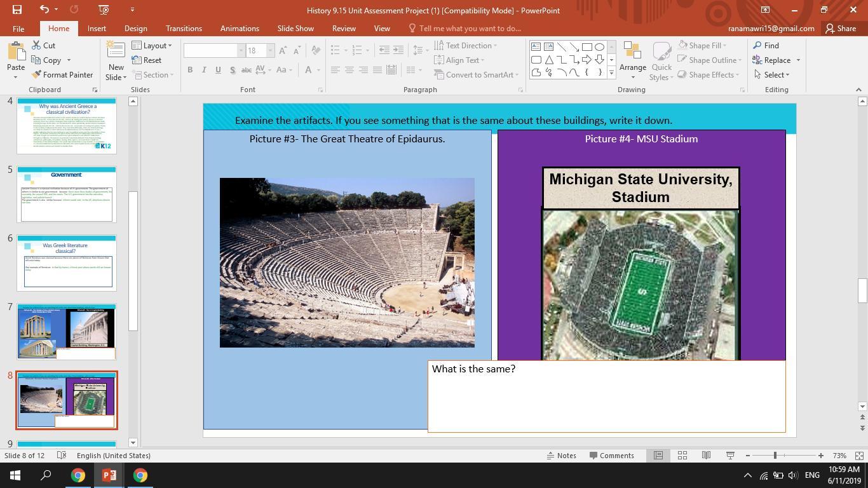Open the File menu

point(18,29)
